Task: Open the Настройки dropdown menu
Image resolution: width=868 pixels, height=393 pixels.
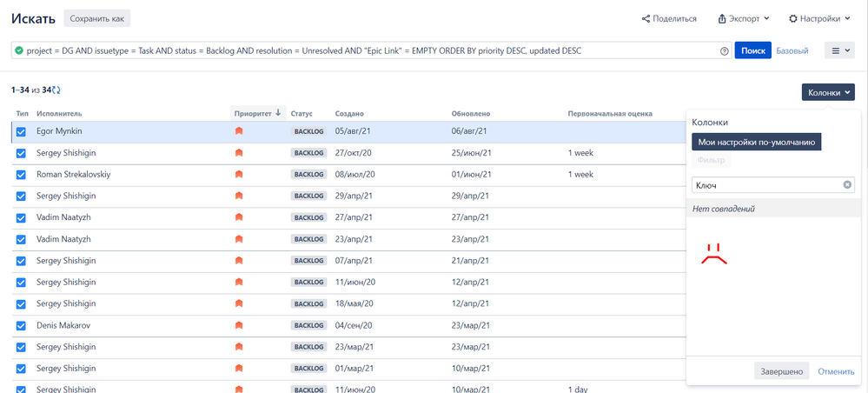Action: pos(819,19)
